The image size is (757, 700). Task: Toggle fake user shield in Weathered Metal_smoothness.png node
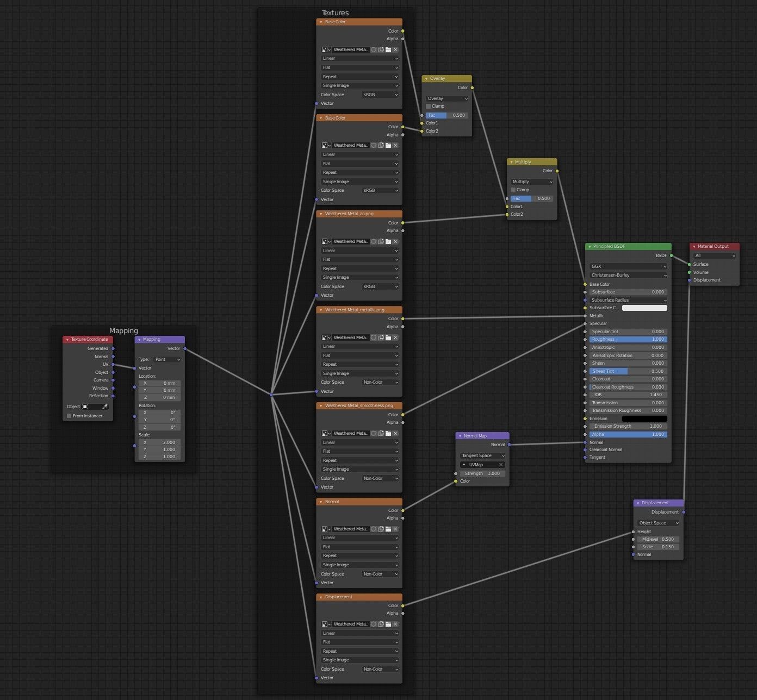point(374,433)
